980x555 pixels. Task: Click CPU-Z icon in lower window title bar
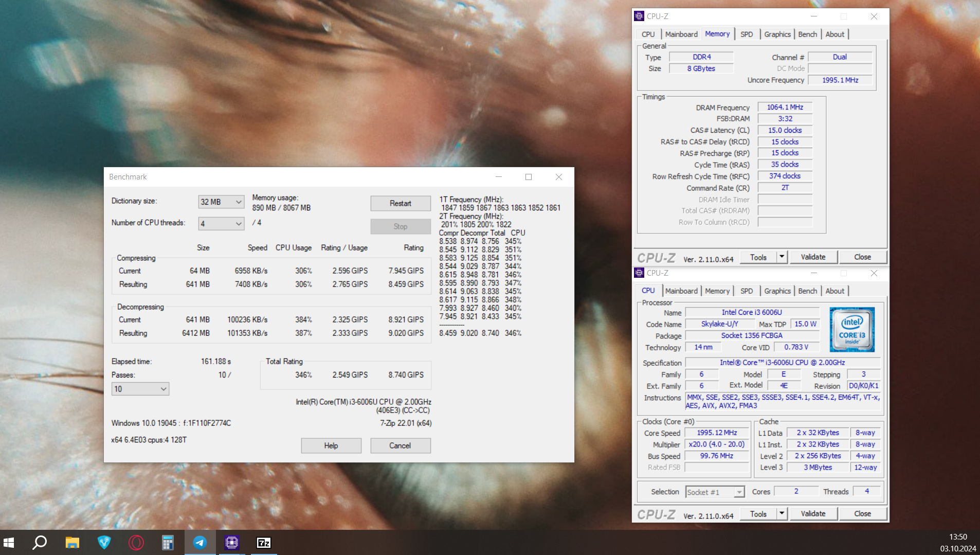pos(639,273)
